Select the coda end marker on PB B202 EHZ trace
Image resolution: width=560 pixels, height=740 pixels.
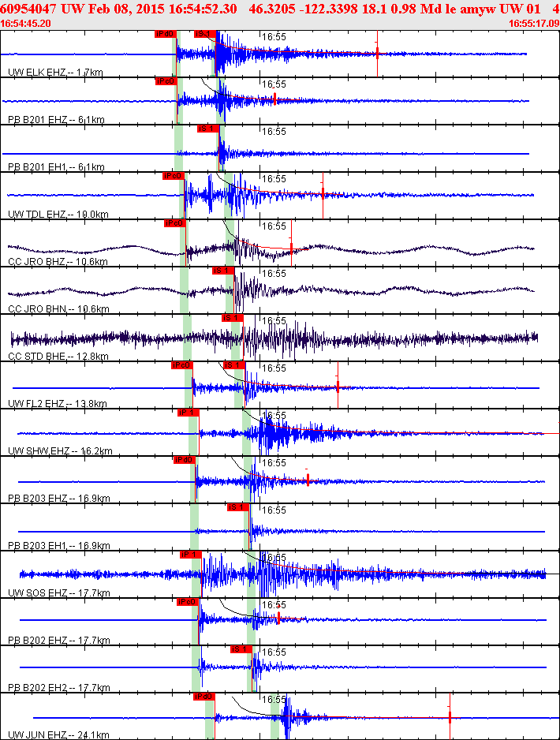click(x=279, y=617)
